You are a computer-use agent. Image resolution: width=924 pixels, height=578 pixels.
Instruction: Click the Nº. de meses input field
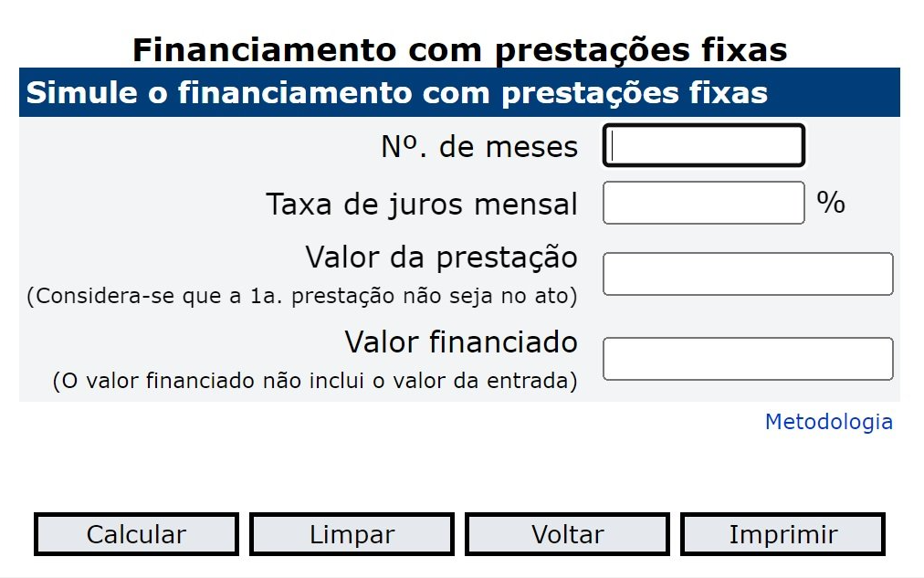(x=703, y=146)
